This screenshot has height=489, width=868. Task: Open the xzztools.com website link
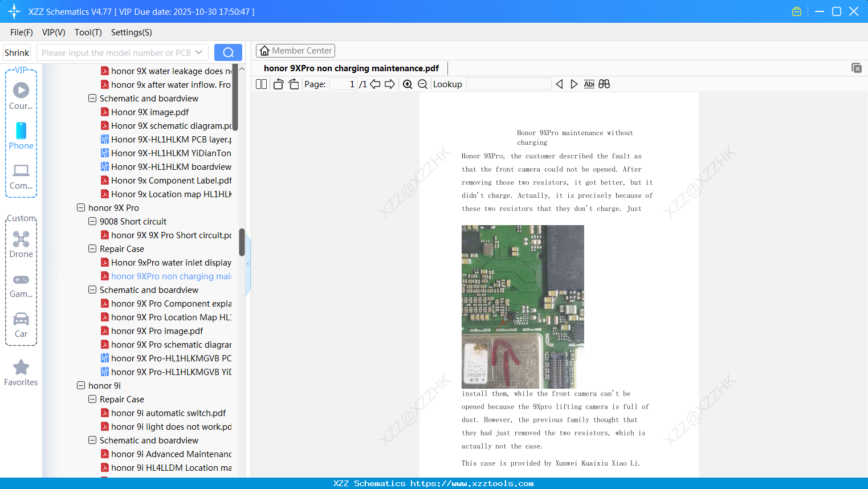coord(472,483)
